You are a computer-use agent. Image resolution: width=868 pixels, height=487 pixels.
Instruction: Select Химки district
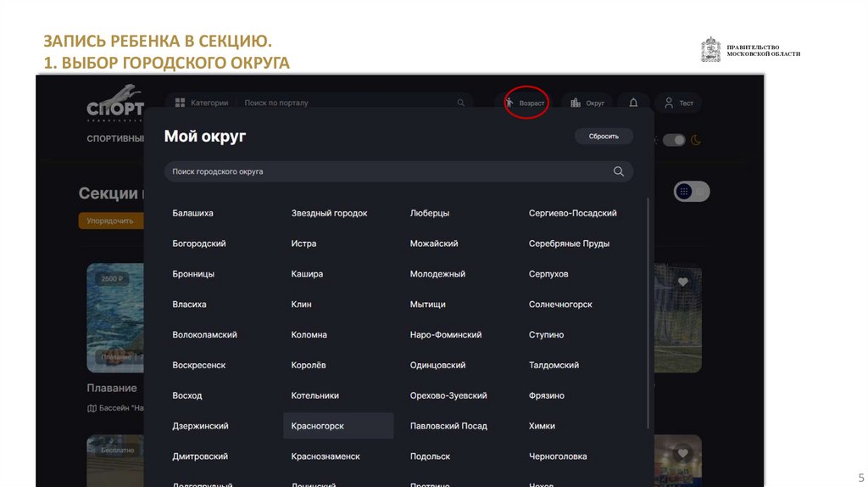[x=542, y=426]
